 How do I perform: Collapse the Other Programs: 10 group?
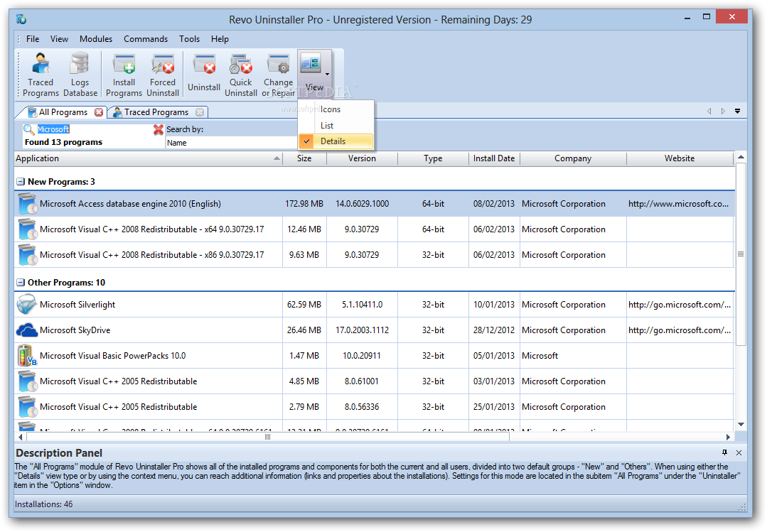point(21,282)
